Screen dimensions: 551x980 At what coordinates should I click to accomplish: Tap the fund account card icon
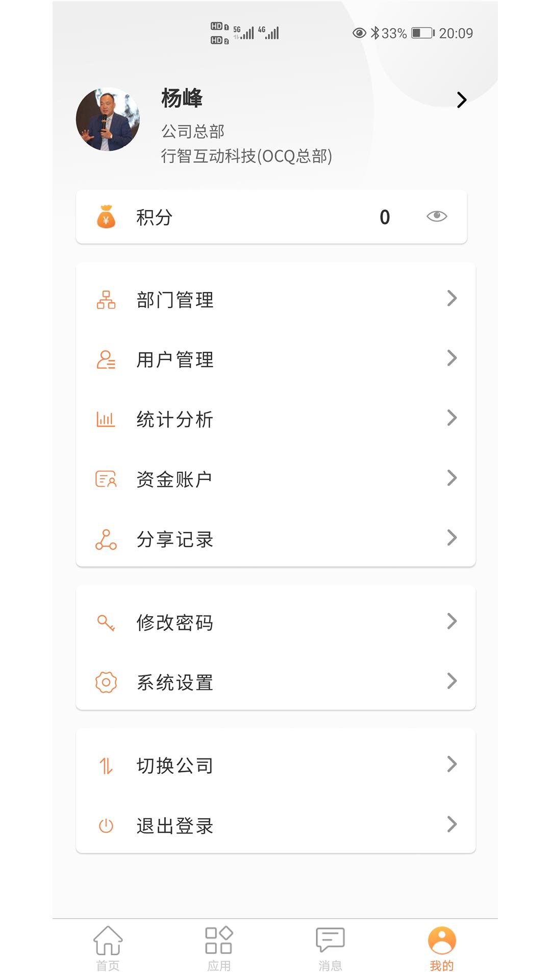(x=106, y=479)
